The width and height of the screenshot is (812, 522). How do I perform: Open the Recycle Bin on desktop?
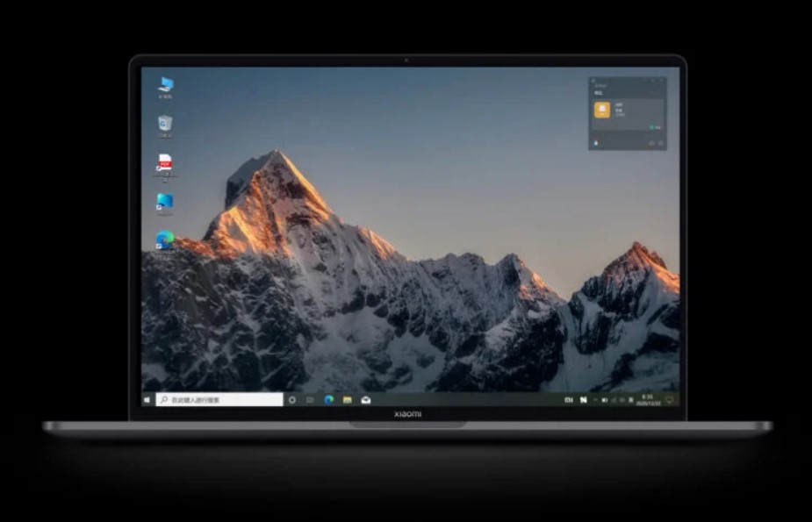(x=165, y=123)
